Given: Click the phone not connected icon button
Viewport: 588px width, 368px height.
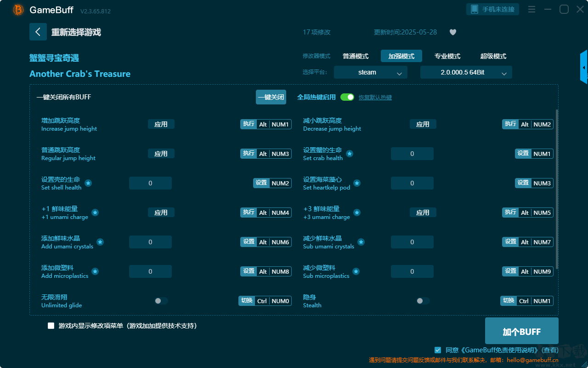Looking at the screenshot, I should click(493, 9).
